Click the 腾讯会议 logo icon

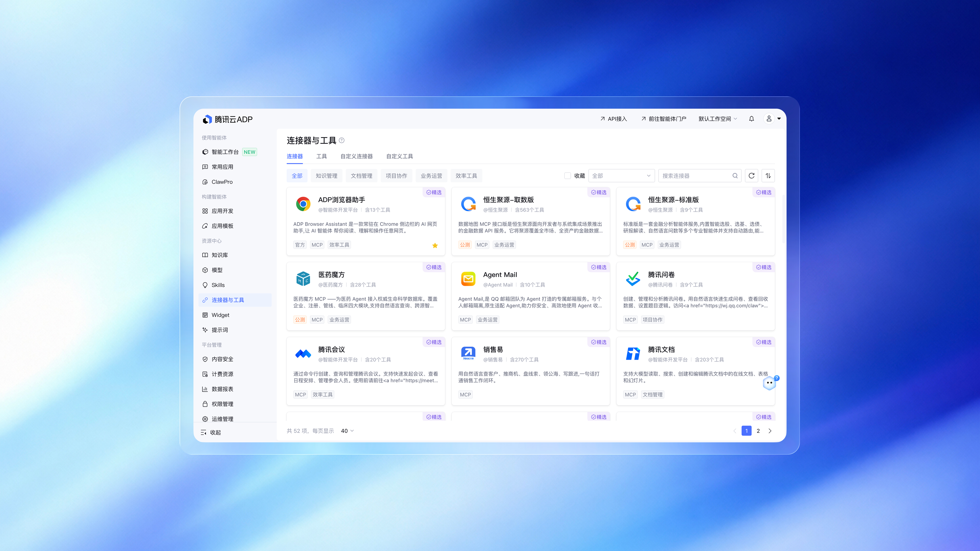(303, 354)
